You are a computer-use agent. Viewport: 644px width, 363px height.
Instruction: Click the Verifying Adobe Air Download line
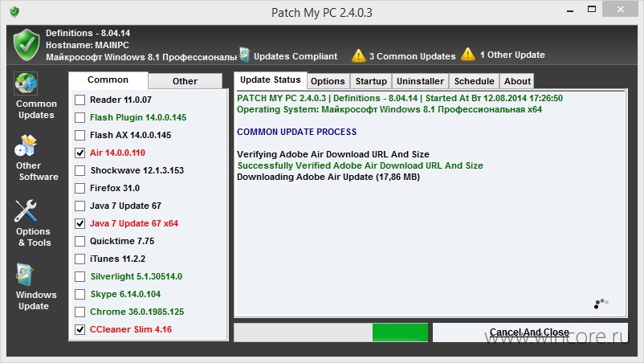pos(333,154)
